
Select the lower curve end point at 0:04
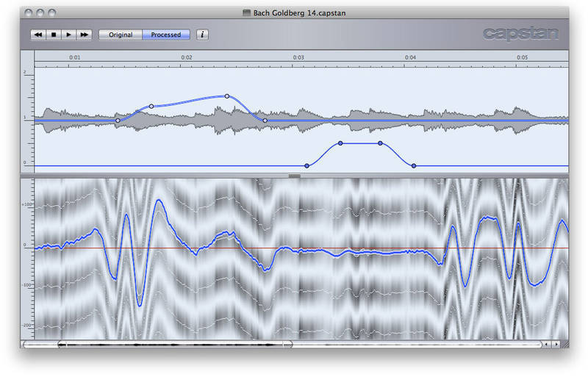click(414, 165)
